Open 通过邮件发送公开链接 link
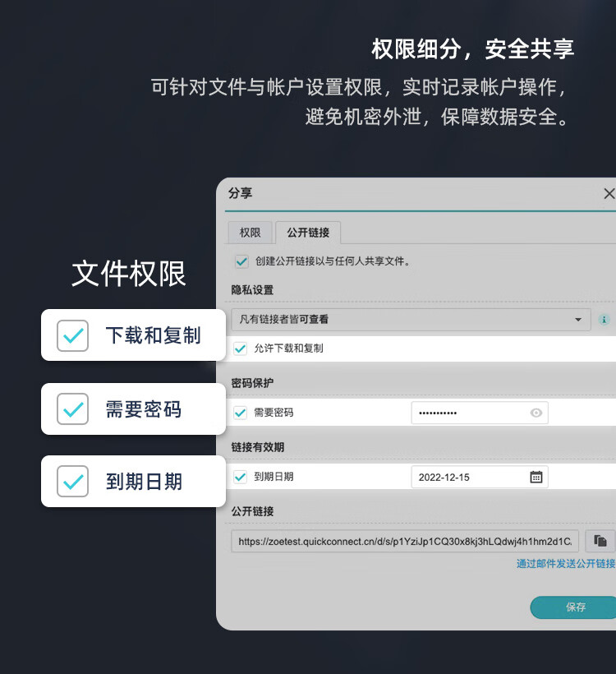 pos(566,564)
